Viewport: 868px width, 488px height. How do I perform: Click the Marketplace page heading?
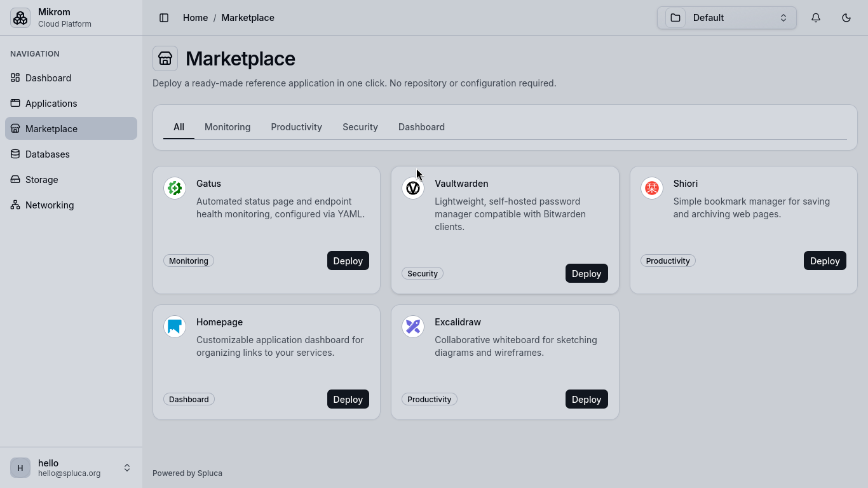[x=240, y=58]
